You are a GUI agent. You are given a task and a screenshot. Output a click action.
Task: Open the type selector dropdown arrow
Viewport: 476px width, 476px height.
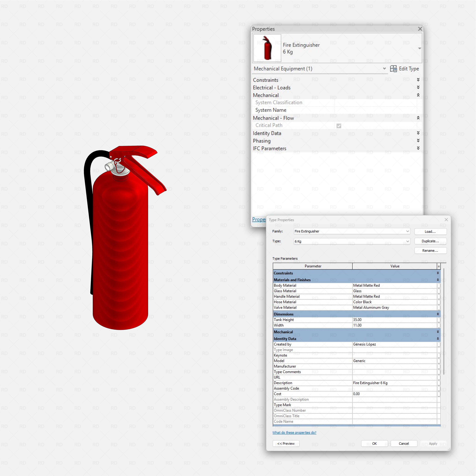pyautogui.click(x=420, y=48)
